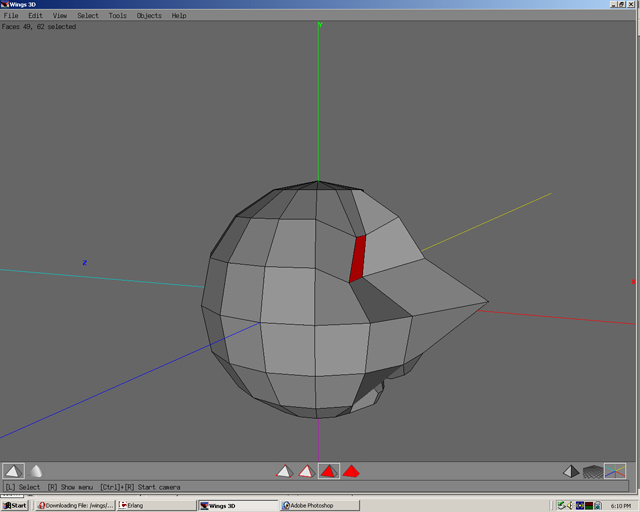Select the face selection mode icon
The image size is (640, 512).
(x=328, y=471)
